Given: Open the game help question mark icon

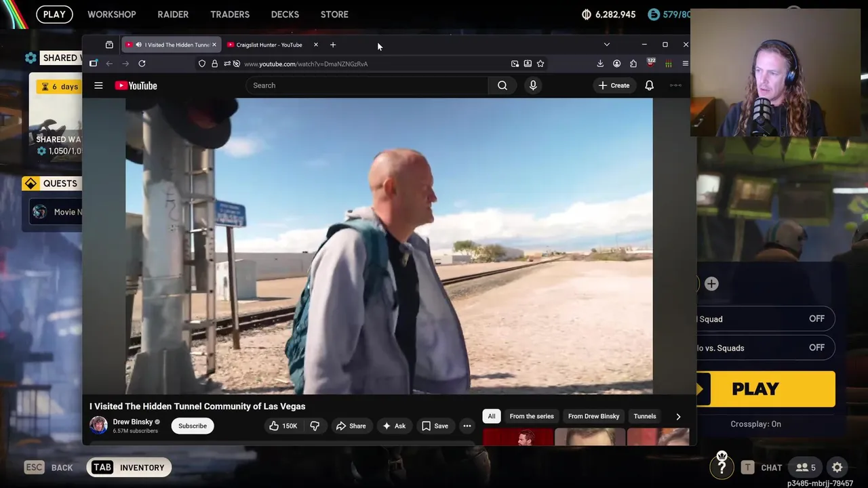Looking at the screenshot, I should [722, 467].
